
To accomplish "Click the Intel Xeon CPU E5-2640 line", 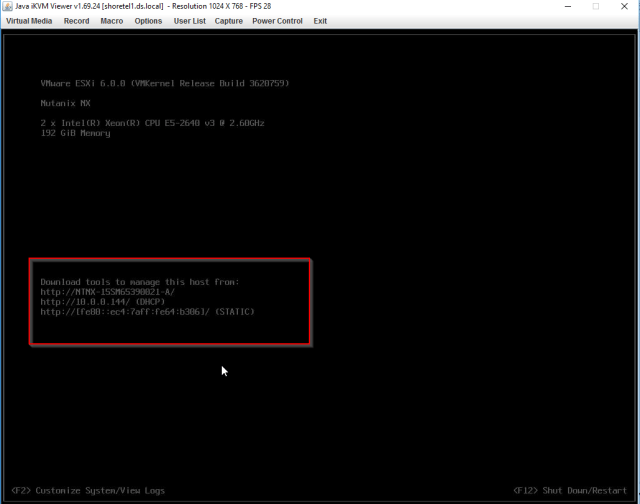I will pos(153,123).
